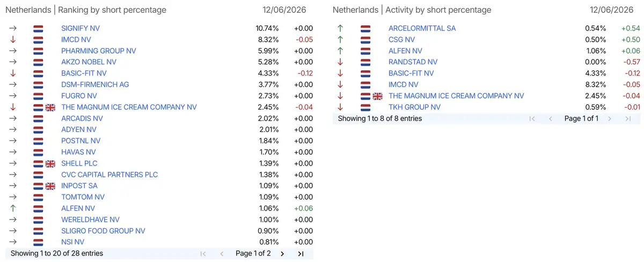Viewport: 644px width, 262px height.
Task: Open the SHELL PLC link
Action: tap(79, 163)
